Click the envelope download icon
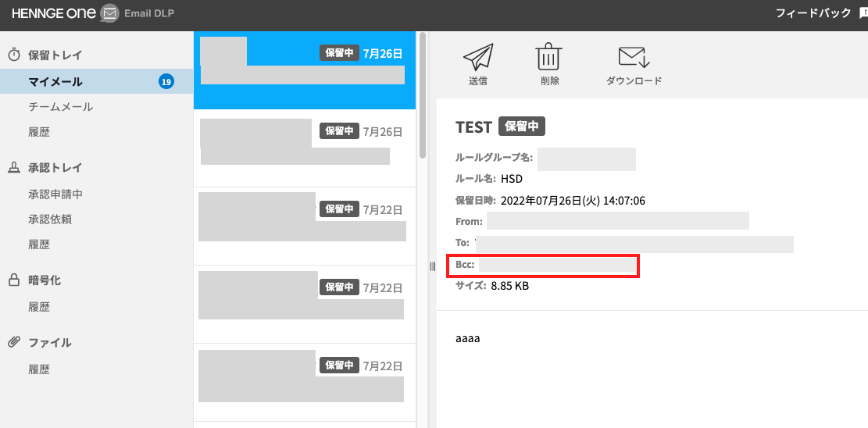This screenshot has width=868, height=428. click(634, 58)
